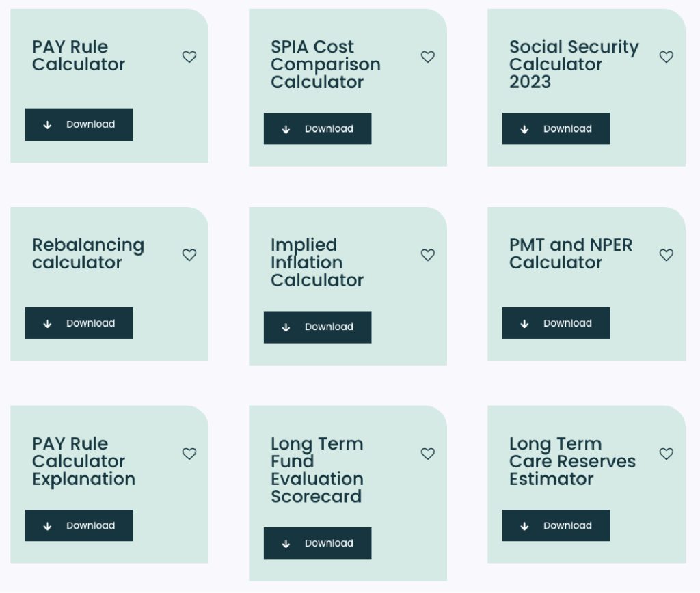Download the PAY Rule Calculator
Image resolution: width=700 pixels, height=593 pixels.
pyautogui.click(x=79, y=124)
